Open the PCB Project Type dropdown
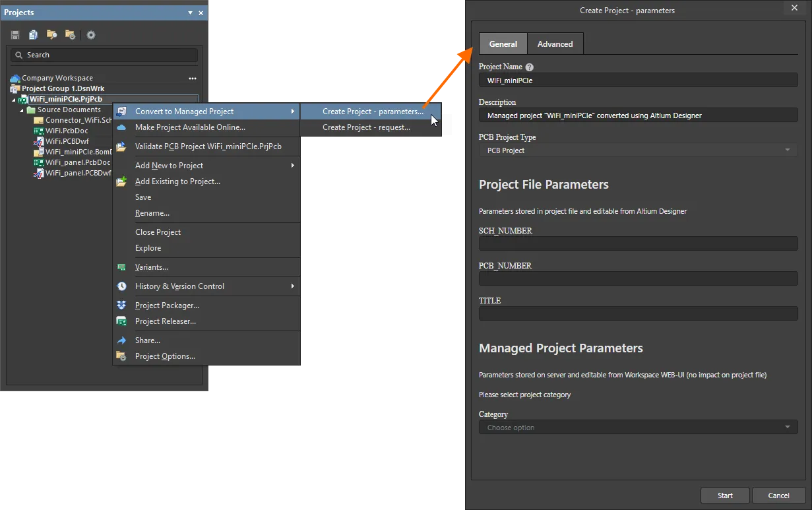Viewport: 812px width, 510px height. 639,150
